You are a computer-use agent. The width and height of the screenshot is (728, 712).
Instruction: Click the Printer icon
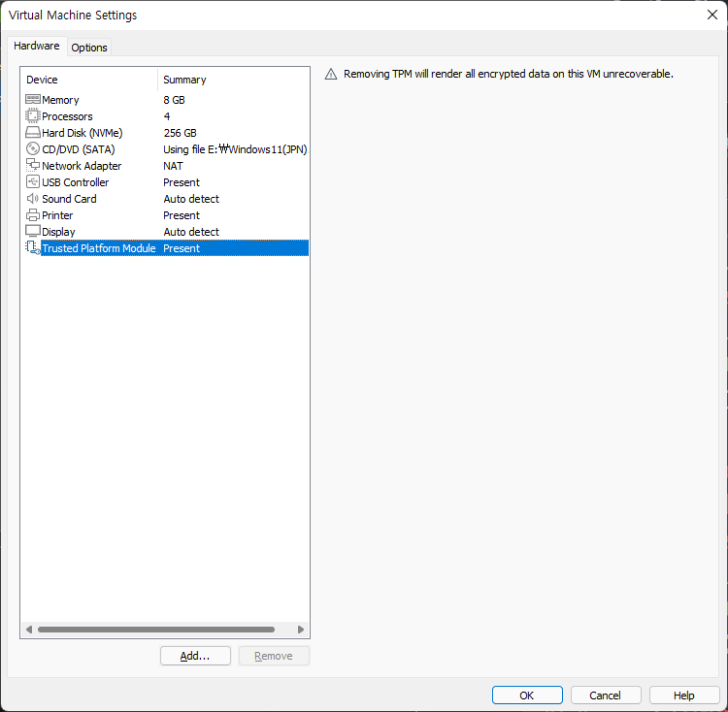point(32,214)
